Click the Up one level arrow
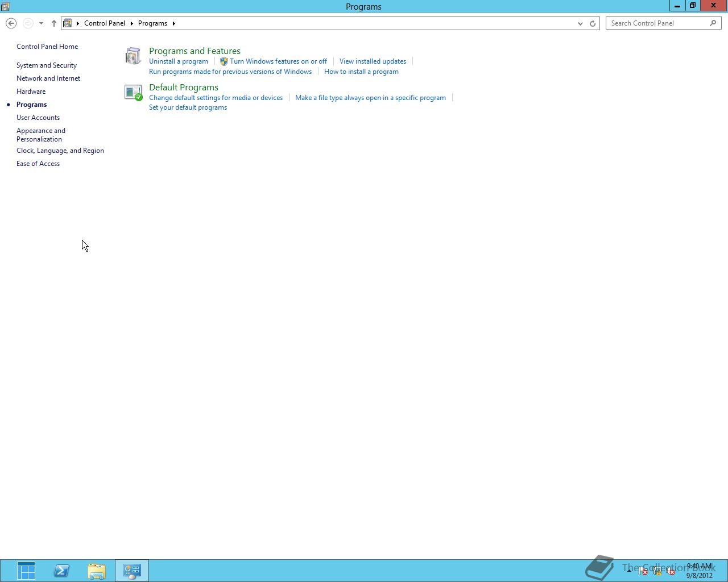 click(54, 23)
